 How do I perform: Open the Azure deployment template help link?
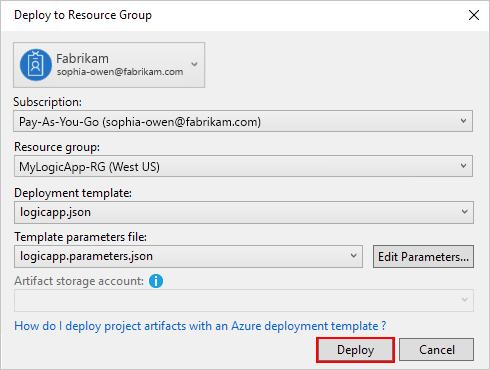tap(200, 326)
